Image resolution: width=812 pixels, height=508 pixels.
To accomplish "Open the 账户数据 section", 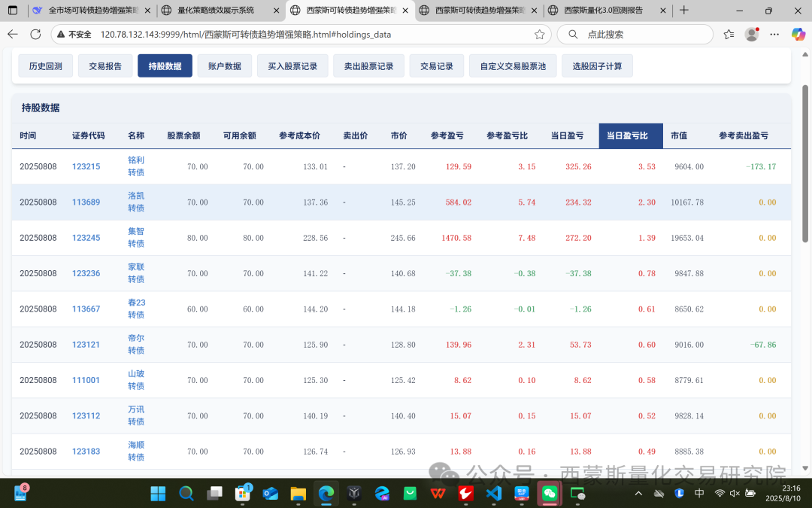I will pyautogui.click(x=225, y=65).
